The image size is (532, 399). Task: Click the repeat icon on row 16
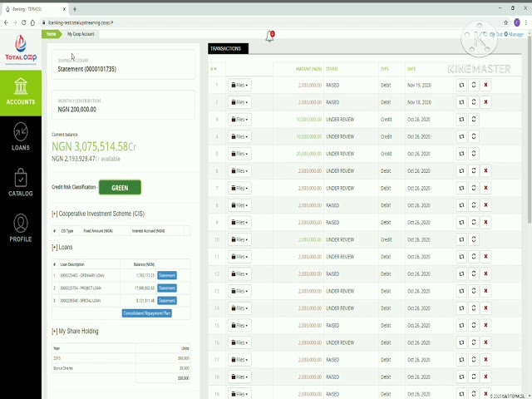tap(461, 342)
